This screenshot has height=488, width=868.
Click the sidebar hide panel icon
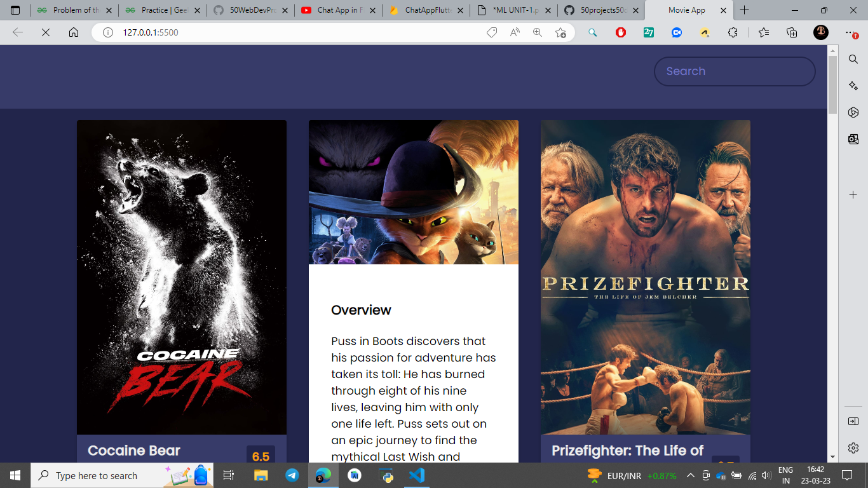click(x=853, y=421)
